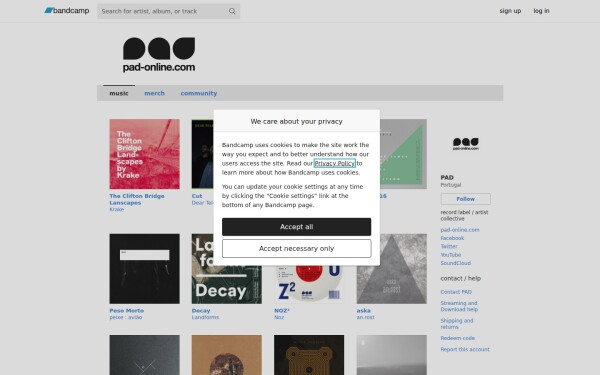Screen dimensions: 600x375
Task: Open the log in link
Action: tap(541, 11)
